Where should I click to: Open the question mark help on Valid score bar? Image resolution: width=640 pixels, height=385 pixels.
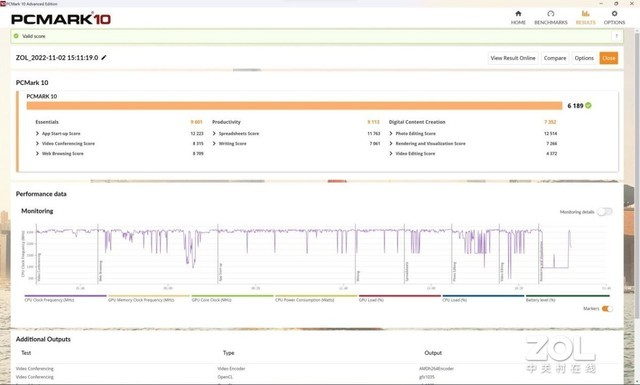[616, 36]
